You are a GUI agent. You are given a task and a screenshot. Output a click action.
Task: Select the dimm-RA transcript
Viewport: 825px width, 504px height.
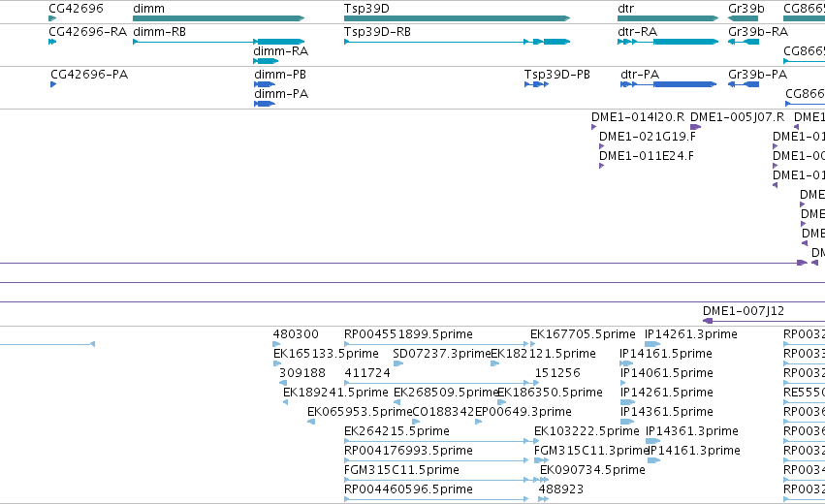click(266, 61)
